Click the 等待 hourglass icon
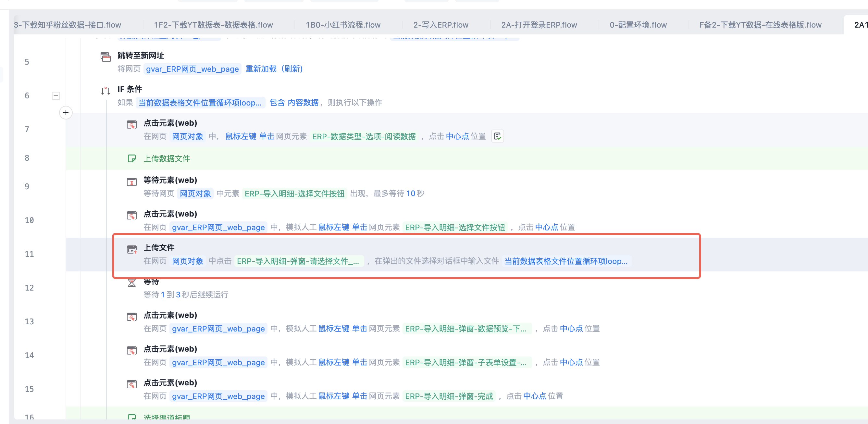This screenshot has height=424, width=868. click(x=132, y=283)
